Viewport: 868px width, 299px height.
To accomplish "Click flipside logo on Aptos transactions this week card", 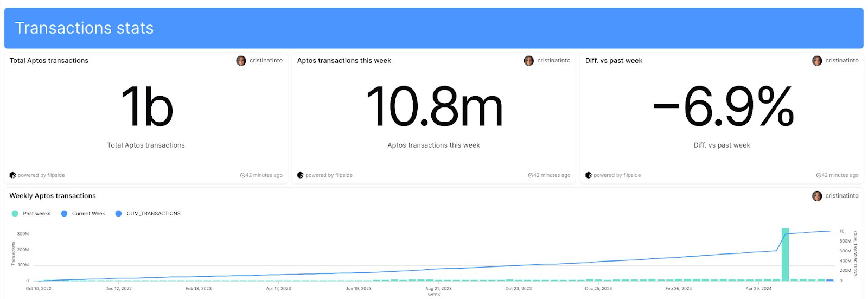I will [300, 175].
